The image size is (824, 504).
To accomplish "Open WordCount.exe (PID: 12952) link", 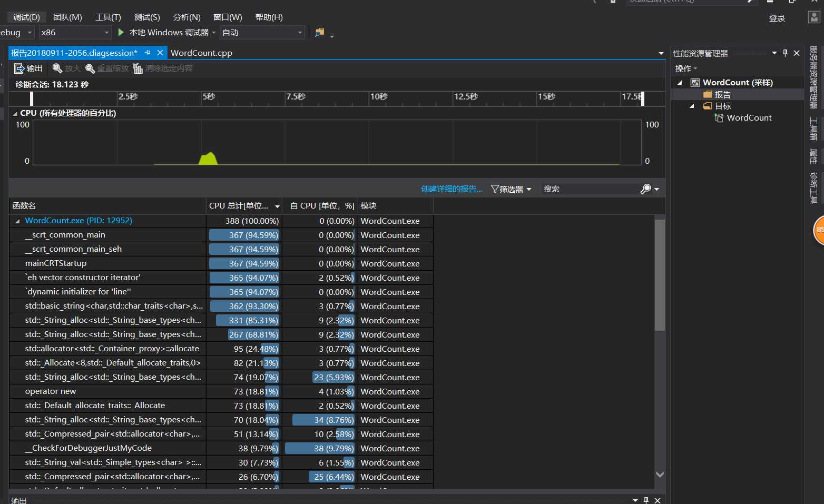I will point(79,221).
